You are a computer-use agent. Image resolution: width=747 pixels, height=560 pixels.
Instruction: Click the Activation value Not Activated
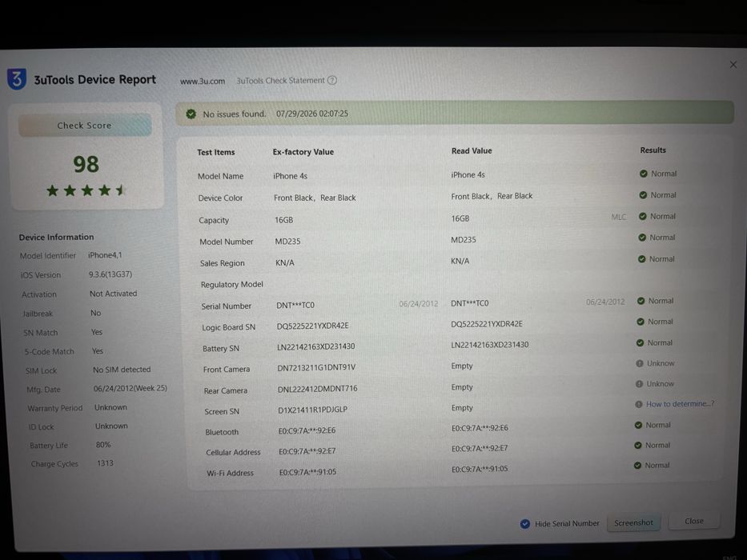(114, 294)
